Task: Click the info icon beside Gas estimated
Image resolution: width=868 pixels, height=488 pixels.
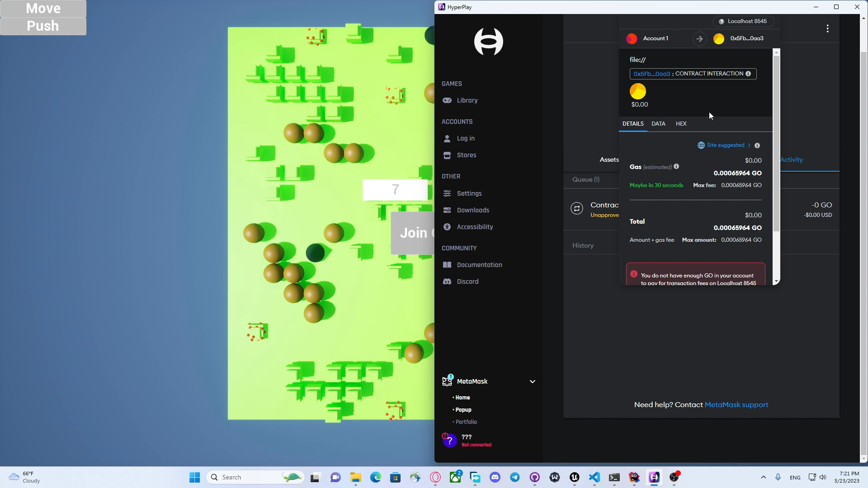Action: [x=676, y=166]
